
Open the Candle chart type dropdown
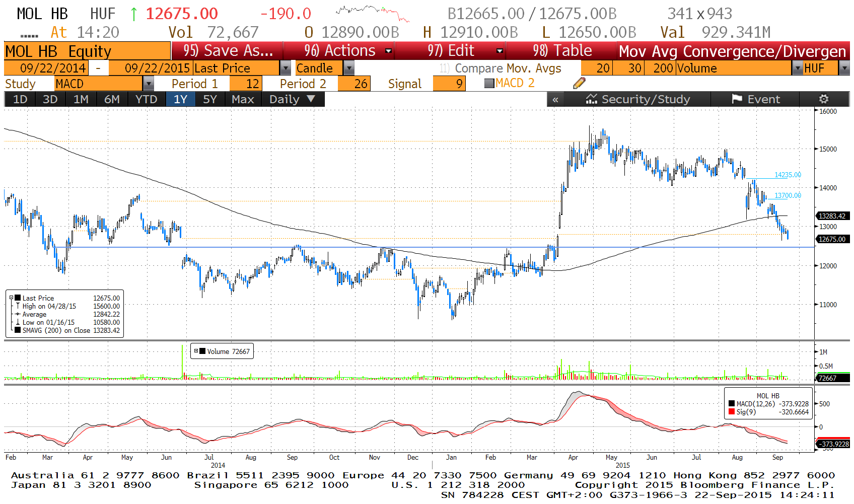pos(348,68)
